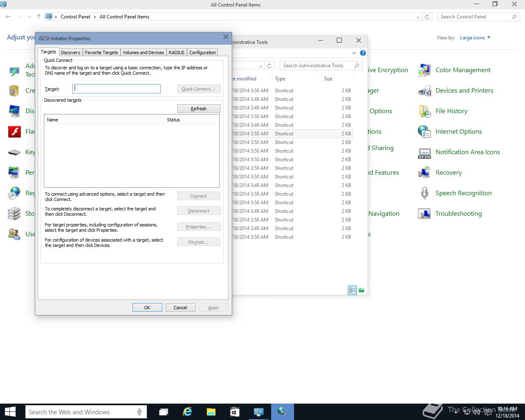Refresh the Administrative Tools address bar
This screenshot has width=525, height=420.
269,66
